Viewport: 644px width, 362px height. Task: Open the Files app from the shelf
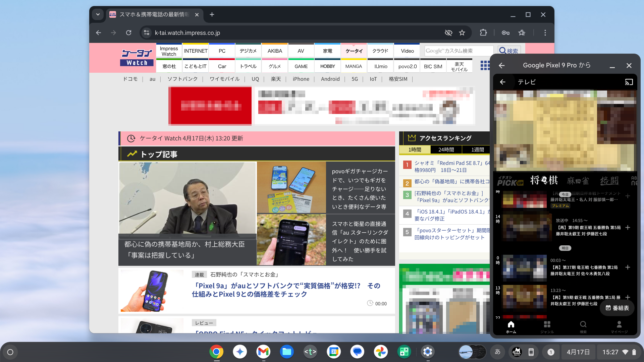point(287,352)
